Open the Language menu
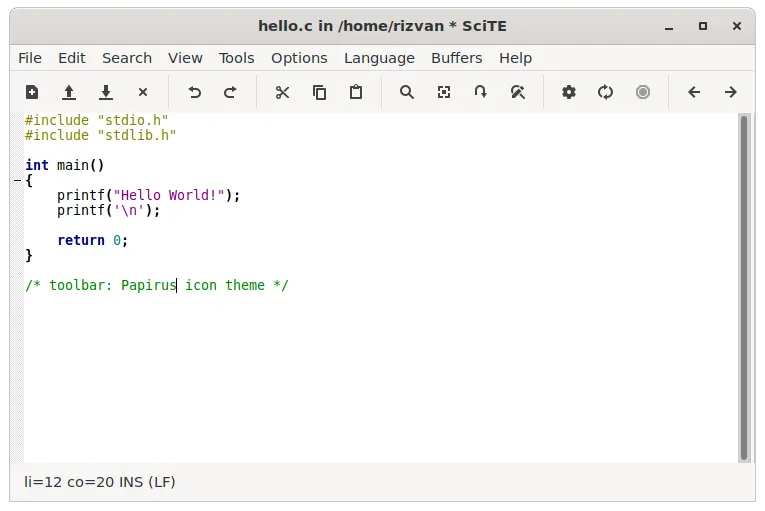The image size is (765, 511). pyautogui.click(x=379, y=58)
